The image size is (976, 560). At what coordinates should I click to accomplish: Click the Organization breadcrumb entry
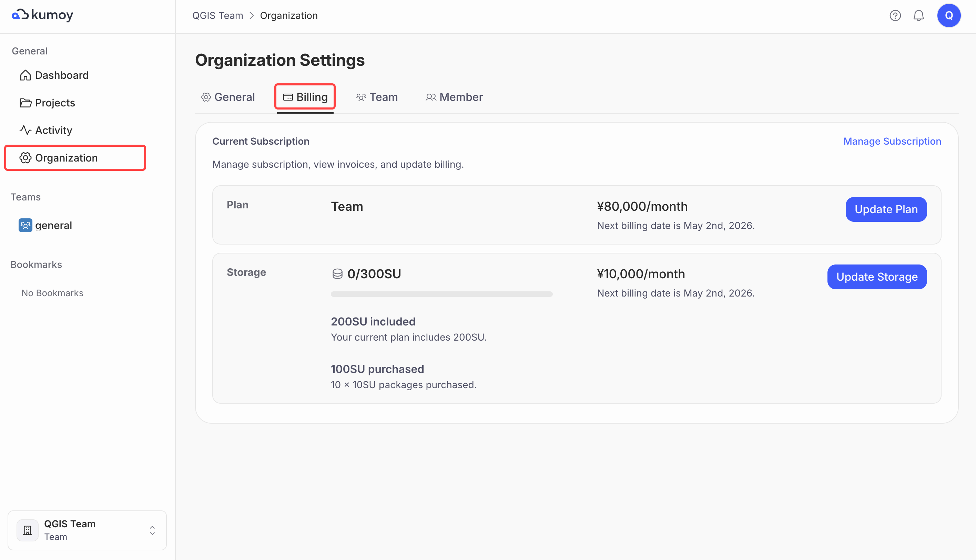pyautogui.click(x=289, y=15)
